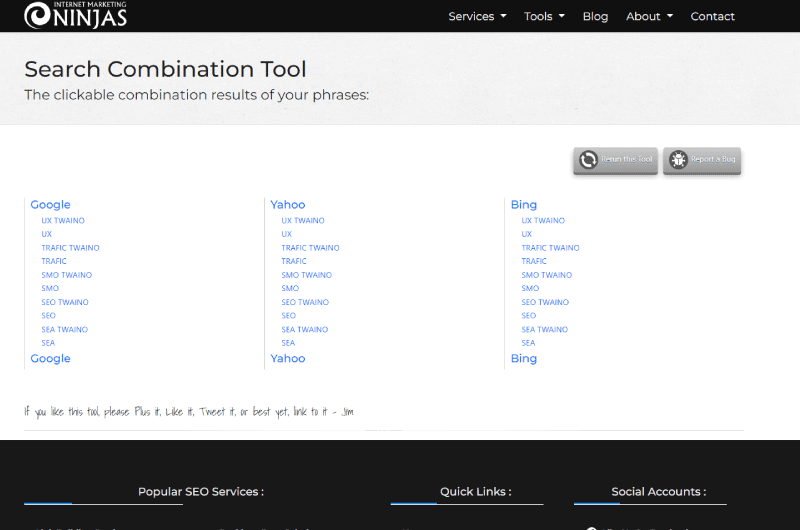Search Google for TRAFIC TWAINO
The image size is (800, 530).
70,248
